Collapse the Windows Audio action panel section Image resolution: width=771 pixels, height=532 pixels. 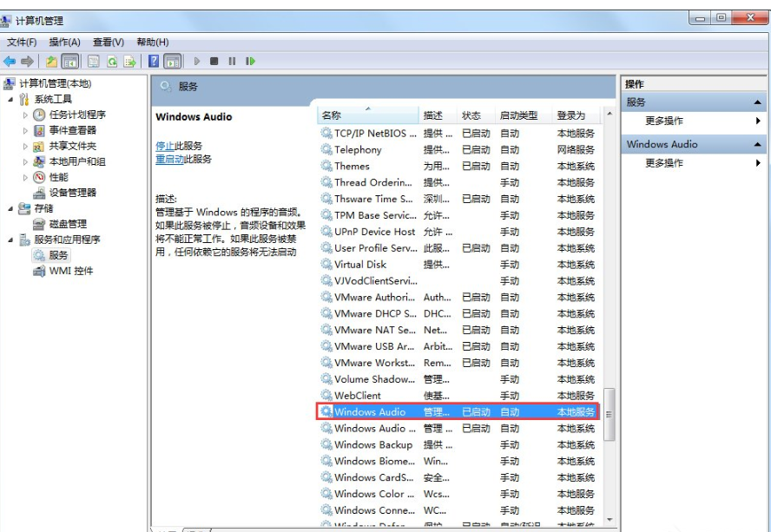click(x=760, y=143)
